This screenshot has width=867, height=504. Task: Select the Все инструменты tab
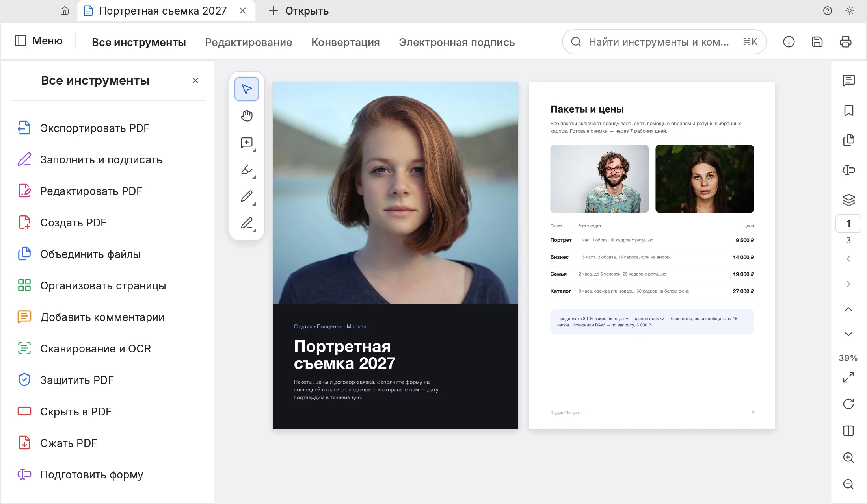click(139, 42)
